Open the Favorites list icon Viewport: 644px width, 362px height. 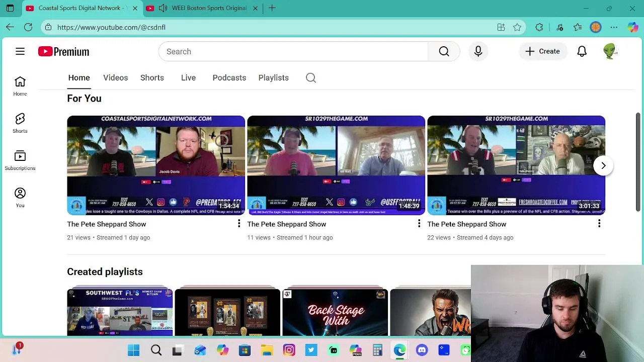578,27
